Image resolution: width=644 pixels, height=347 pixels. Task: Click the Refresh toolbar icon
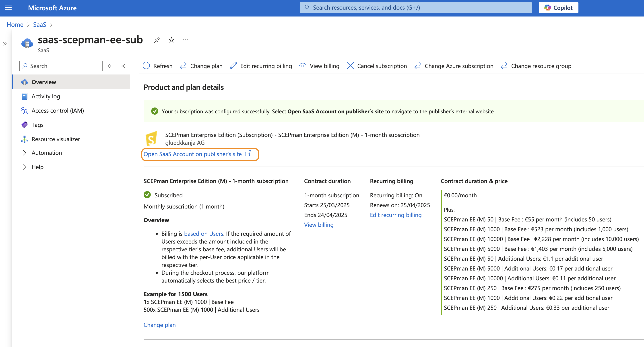(x=146, y=66)
